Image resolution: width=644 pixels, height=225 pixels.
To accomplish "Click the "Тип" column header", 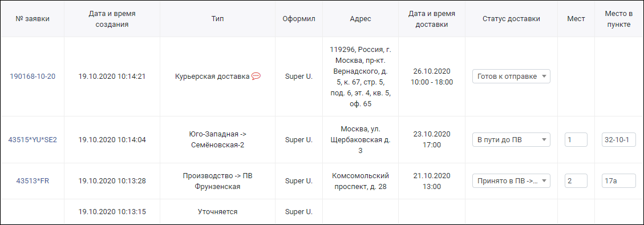I will (218, 19).
